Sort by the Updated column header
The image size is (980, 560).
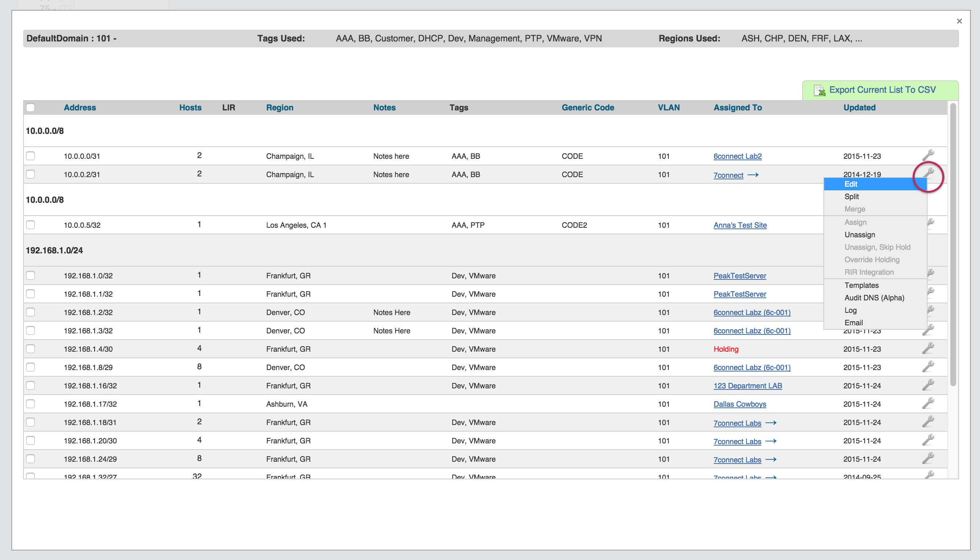click(x=859, y=108)
